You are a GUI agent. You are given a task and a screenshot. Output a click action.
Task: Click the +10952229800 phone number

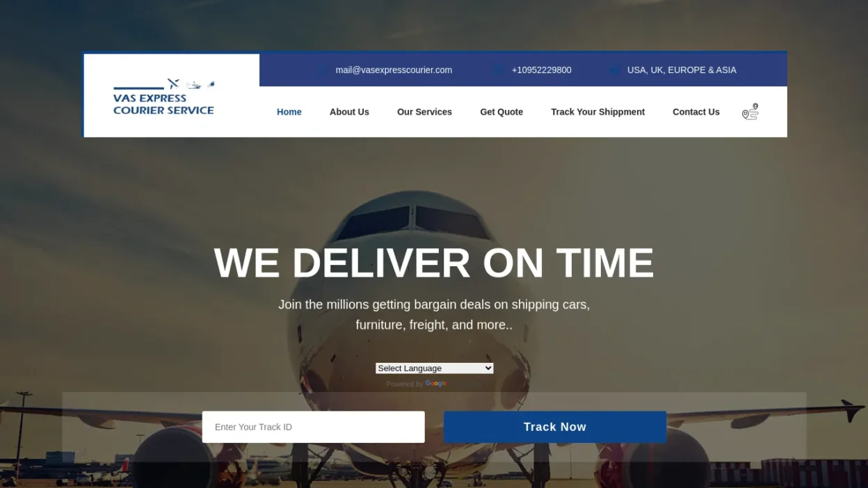(x=542, y=70)
